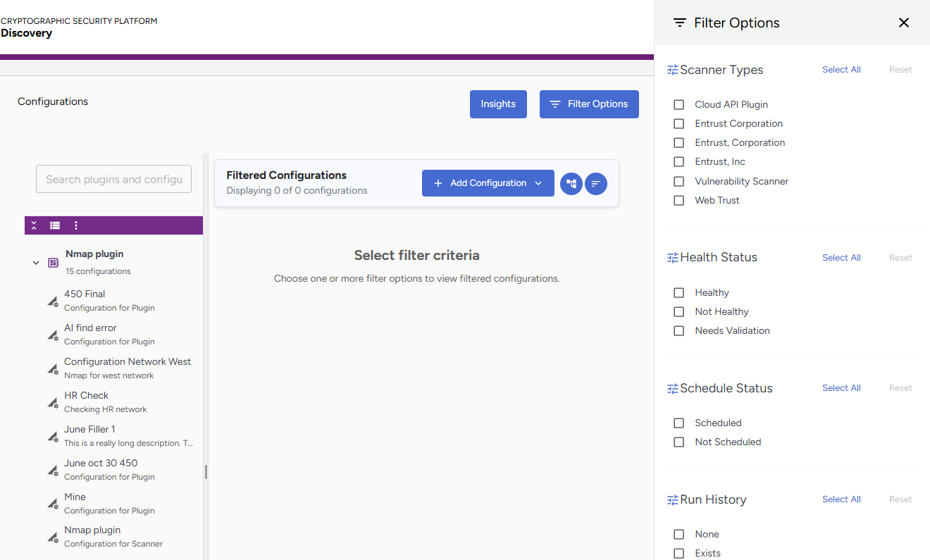Click the round sort icon button
Image resolution: width=930 pixels, height=560 pixels.
(x=596, y=184)
